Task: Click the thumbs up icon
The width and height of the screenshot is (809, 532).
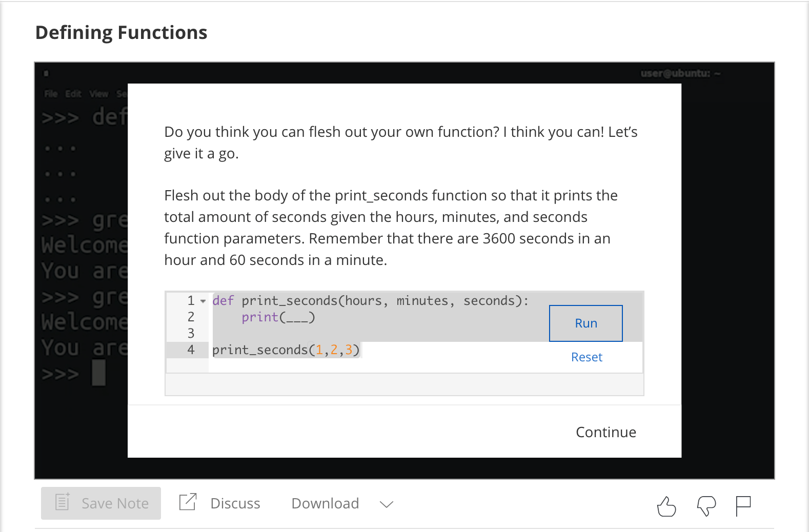Action: (666, 506)
